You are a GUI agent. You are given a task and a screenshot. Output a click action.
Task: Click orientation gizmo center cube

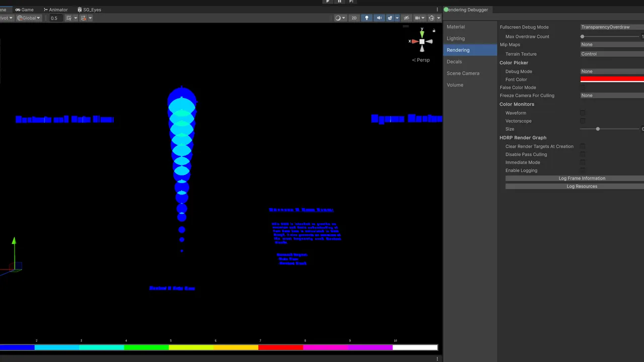click(x=422, y=42)
